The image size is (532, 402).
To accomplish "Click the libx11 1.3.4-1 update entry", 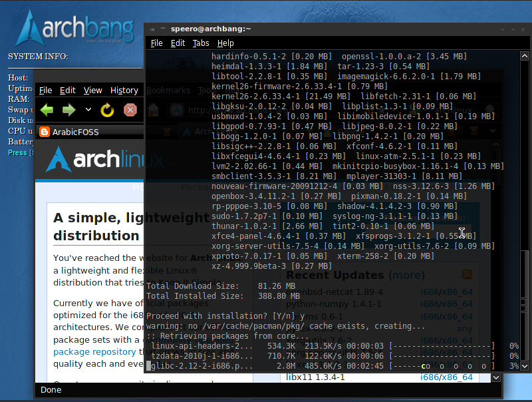I will (x=315, y=377).
